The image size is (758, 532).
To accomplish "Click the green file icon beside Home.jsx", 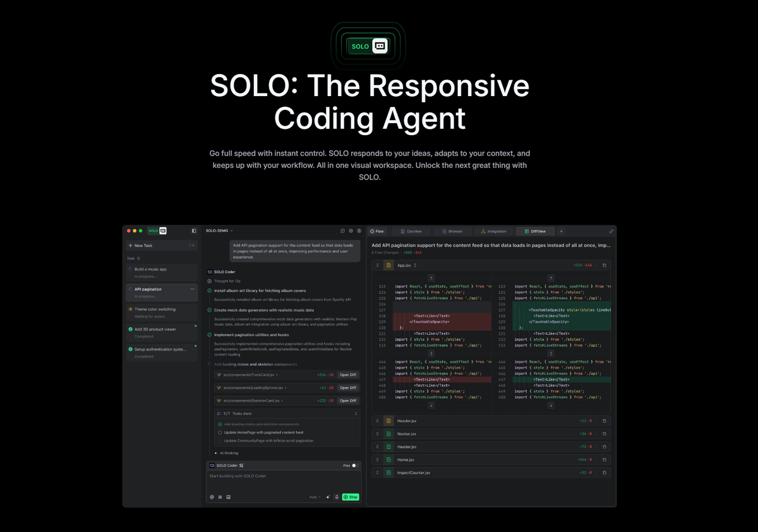I will 388,459.
